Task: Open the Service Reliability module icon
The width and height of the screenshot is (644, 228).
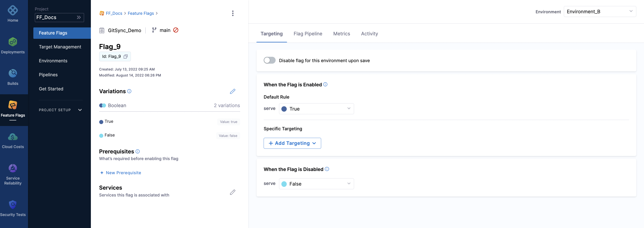Action: (12, 168)
